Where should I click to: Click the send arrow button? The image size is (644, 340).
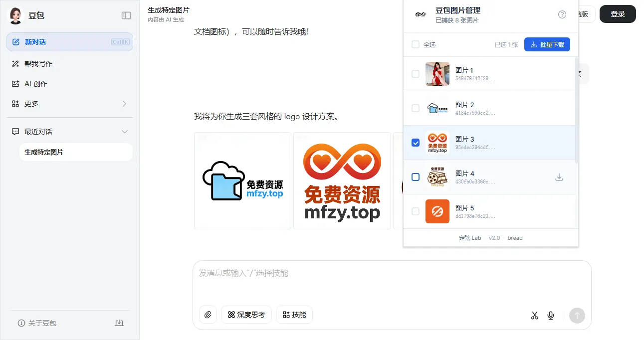pyautogui.click(x=577, y=315)
